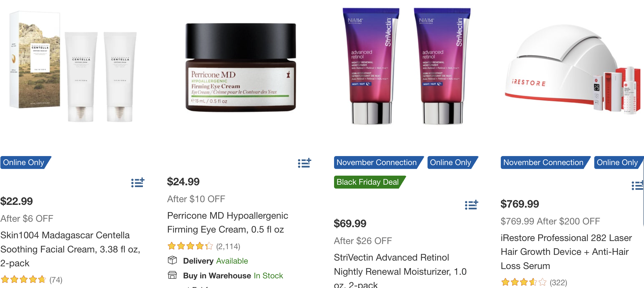Open Skin1004 Madagascar Centella Soothing Facial Cream link

pos(70,249)
